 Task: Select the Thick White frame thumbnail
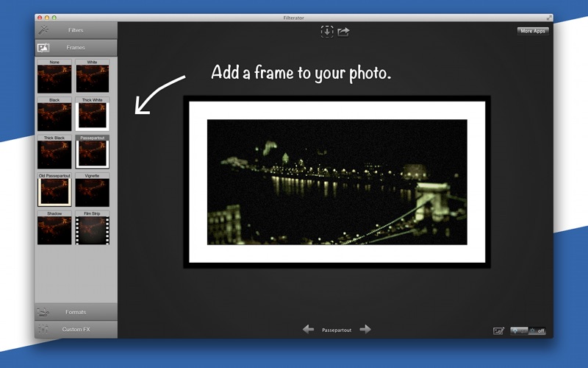[x=93, y=114]
